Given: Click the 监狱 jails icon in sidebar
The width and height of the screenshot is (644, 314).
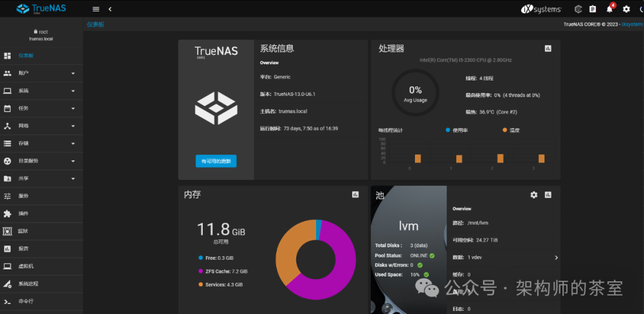Looking at the screenshot, I should [7, 231].
